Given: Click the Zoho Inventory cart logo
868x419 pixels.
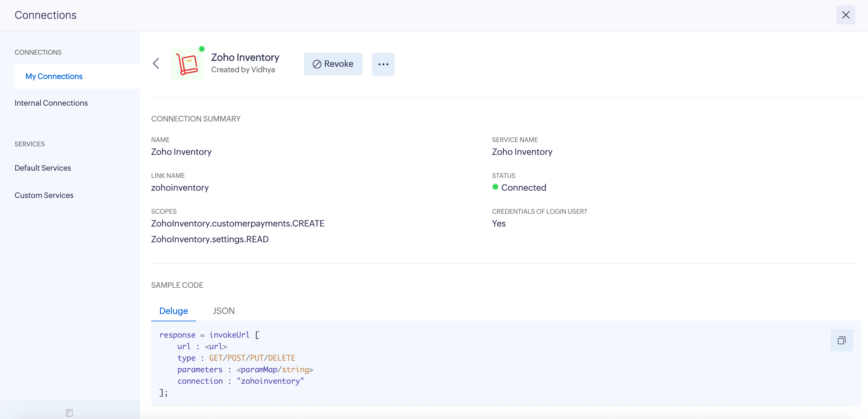Looking at the screenshot, I should click(x=187, y=64).
